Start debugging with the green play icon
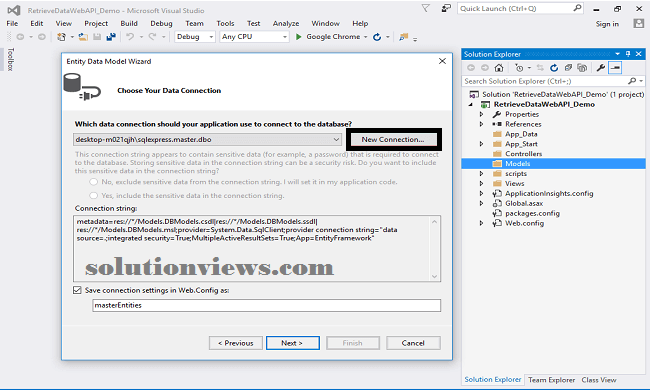This screenshot has height=390, width=652. point(299,37)
